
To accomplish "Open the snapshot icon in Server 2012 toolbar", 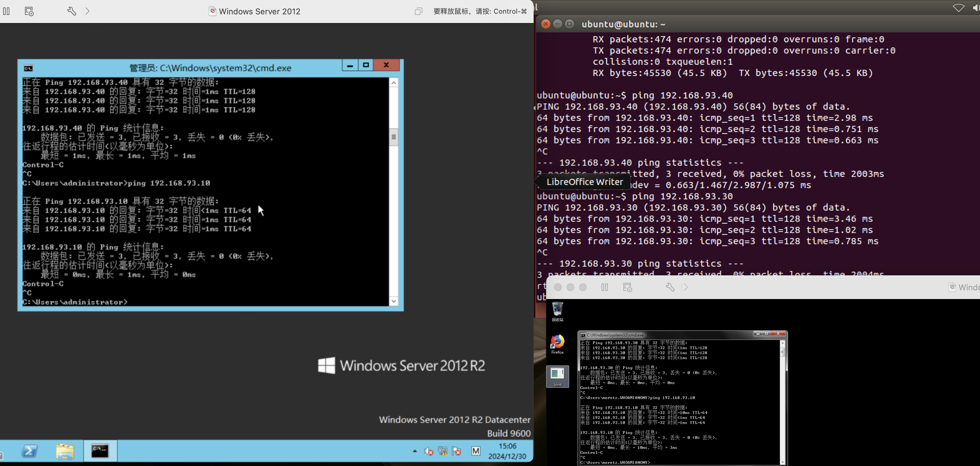I will 29,11.
